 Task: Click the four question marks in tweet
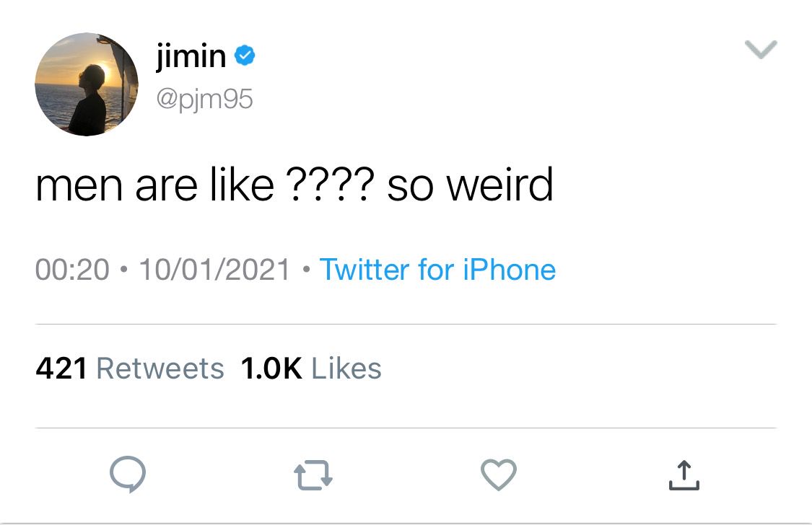(330, 185)
